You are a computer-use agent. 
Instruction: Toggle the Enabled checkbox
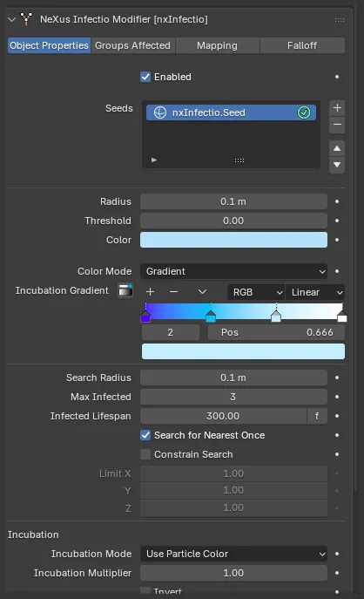pyautogui.click(x=145, y=77)
